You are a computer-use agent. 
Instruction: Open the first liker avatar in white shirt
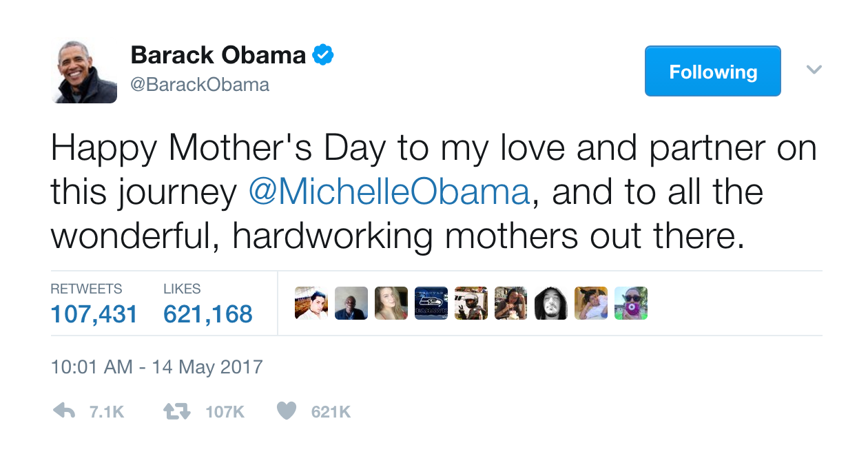pyautogui.click(x=311, y=303)
